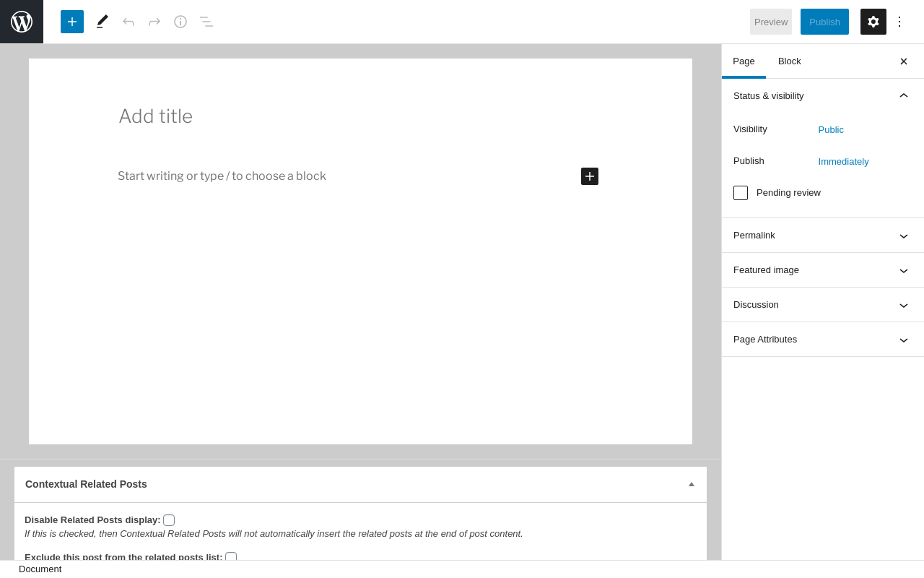Check the Pending review checkbox

(x=741, y=193)
